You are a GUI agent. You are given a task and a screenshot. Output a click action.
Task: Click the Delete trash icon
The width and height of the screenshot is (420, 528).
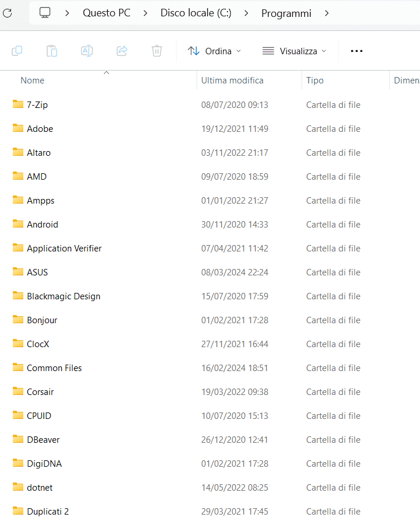tap(157, 51)
